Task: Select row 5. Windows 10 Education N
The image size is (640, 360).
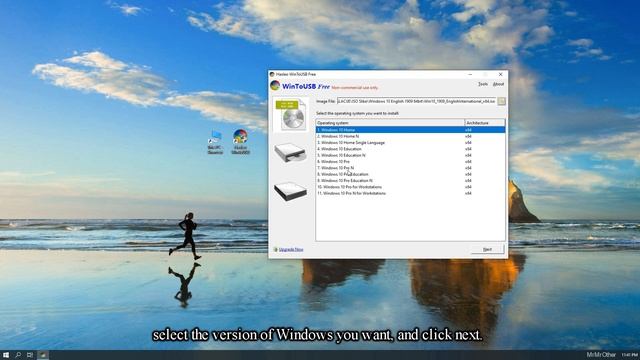Action: (410, 155)
